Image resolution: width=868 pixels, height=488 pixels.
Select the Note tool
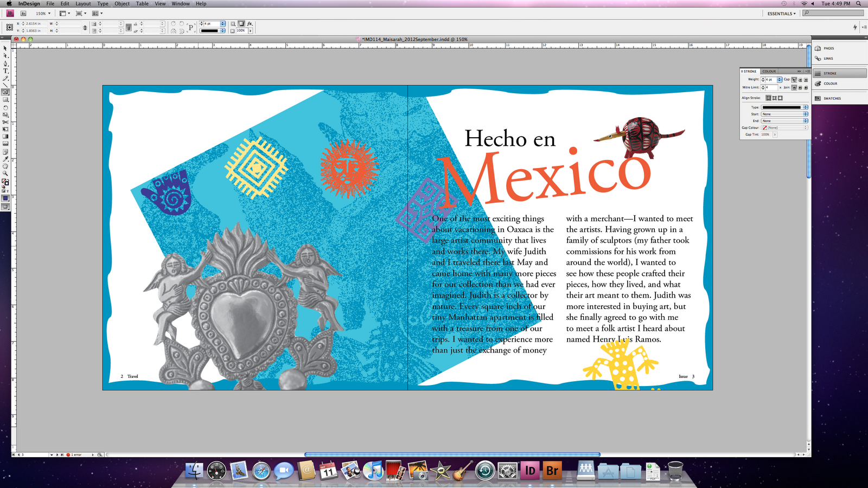[5, 152]
